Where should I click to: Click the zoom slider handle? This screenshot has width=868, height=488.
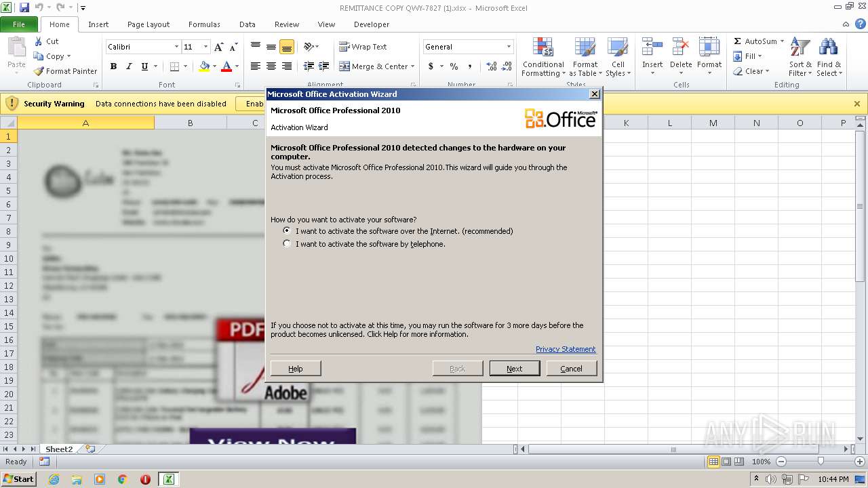pos(821,462)
